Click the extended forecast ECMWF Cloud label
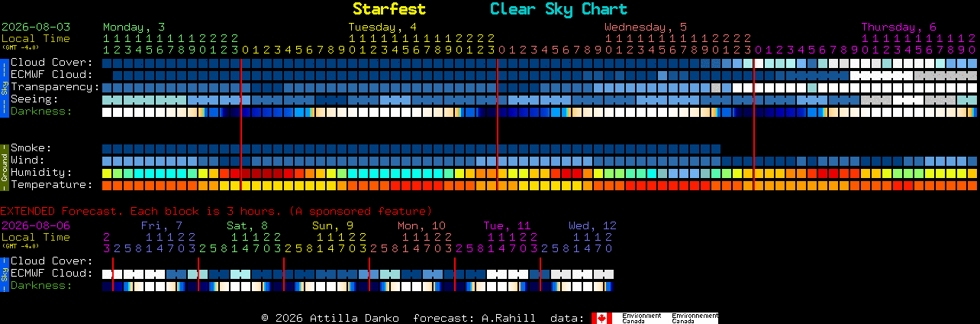The width and height of the screenshot is (980, 324). point(52,274)
